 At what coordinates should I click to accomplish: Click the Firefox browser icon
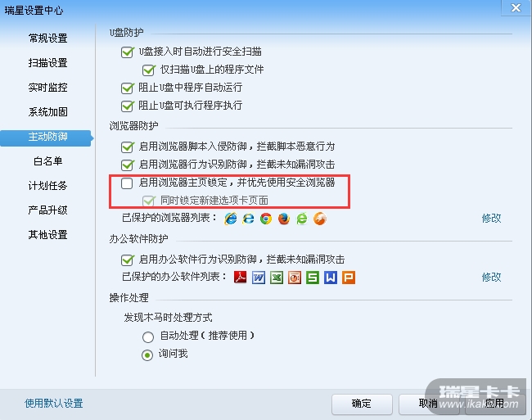(x=284, y=218)
